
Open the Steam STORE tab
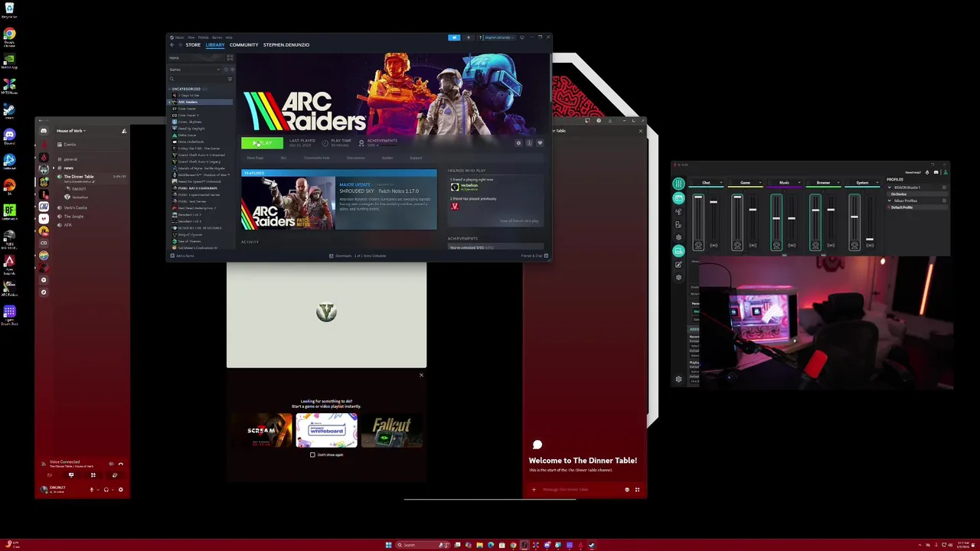pos(193,44)
